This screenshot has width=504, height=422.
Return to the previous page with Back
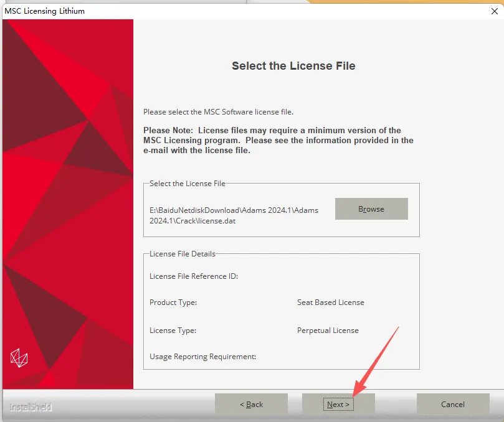point(251,404)
